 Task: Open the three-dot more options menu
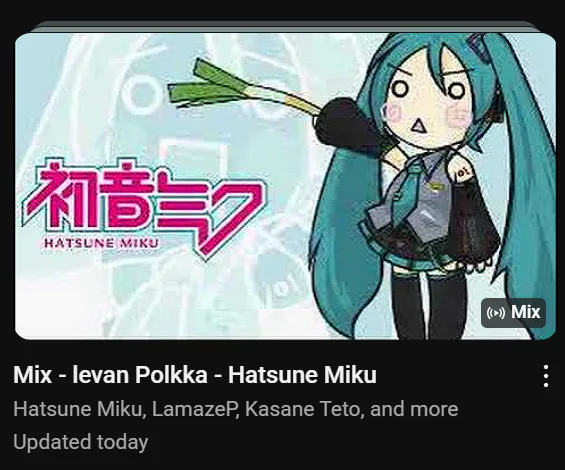click(546, 376)
